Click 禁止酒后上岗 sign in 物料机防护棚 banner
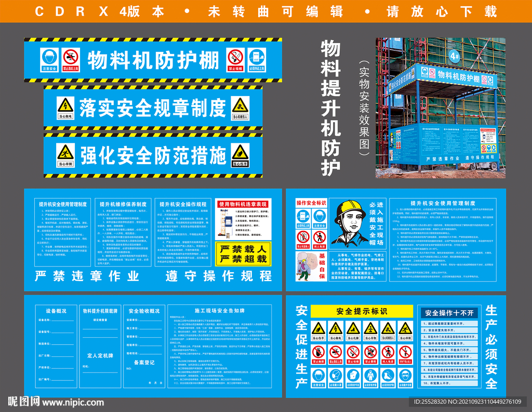 tap(71, 60)
